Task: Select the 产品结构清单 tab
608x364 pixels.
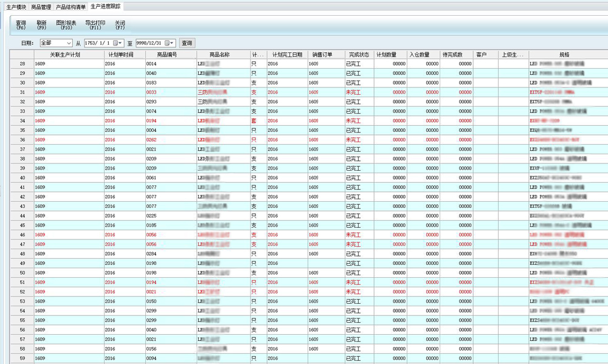Action: [x=71, y=7]
